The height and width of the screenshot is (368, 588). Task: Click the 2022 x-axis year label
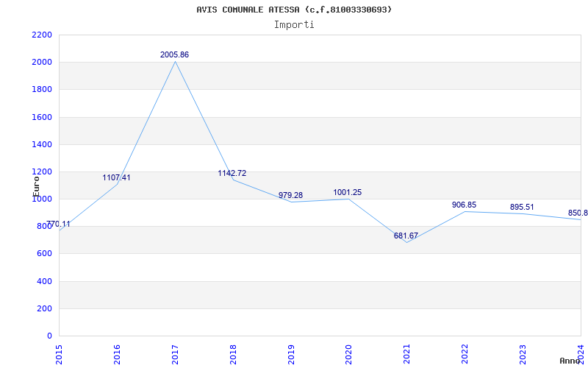click(x=465, y=355)
